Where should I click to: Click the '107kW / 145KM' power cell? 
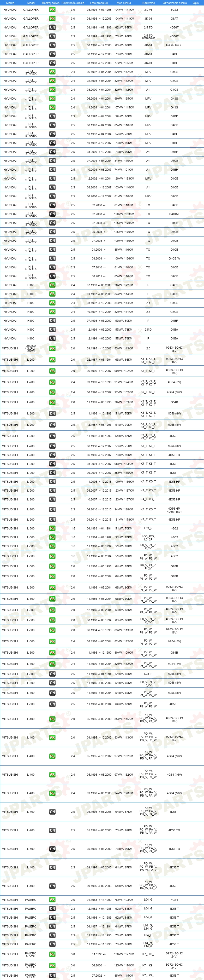(x=124, y=108)
